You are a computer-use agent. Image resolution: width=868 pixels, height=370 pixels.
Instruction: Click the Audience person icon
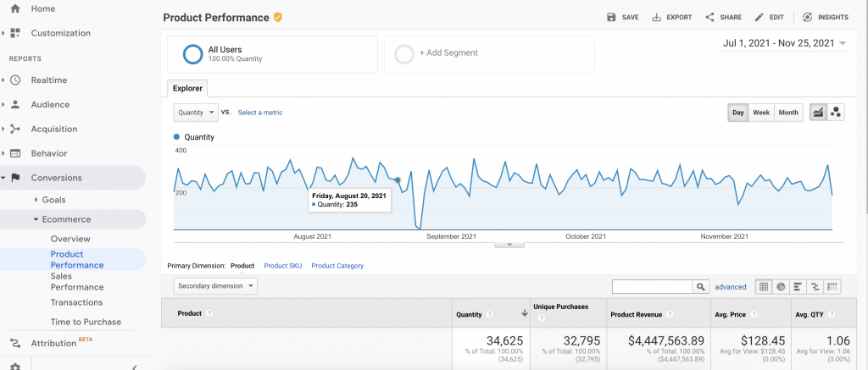[15, 104]
